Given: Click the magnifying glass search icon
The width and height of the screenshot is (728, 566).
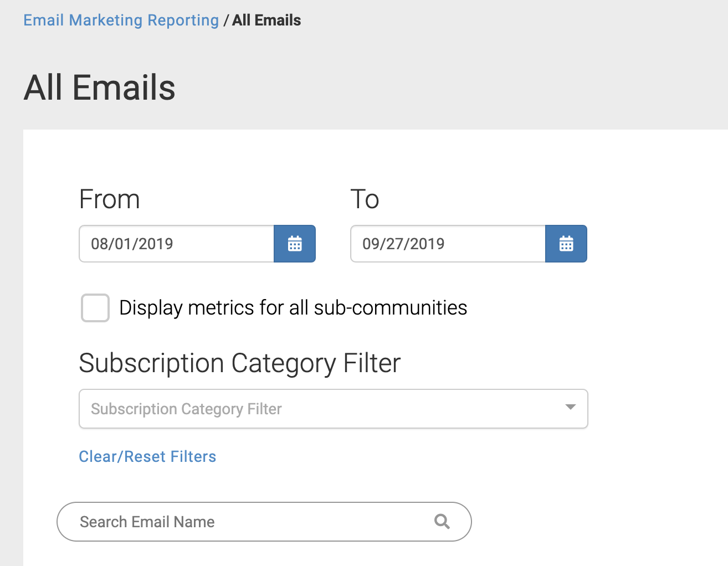Looking at the screenshot, I should point(442,522).
